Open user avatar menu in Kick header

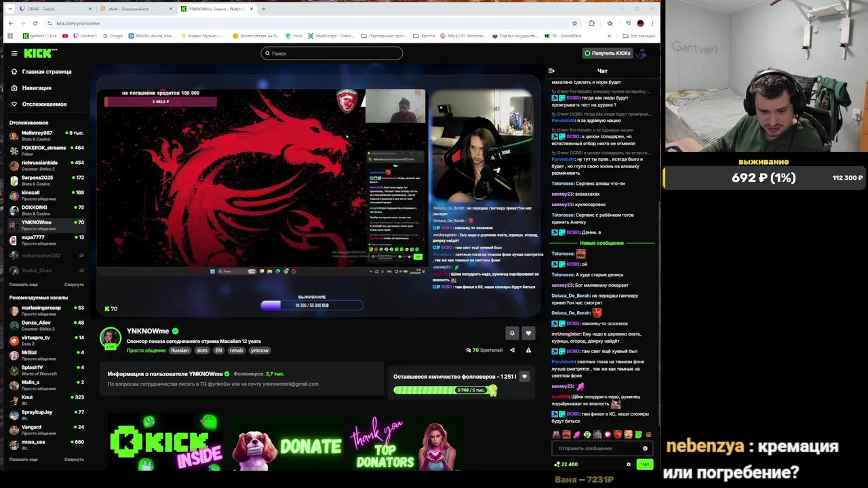[x=642, y=53]
